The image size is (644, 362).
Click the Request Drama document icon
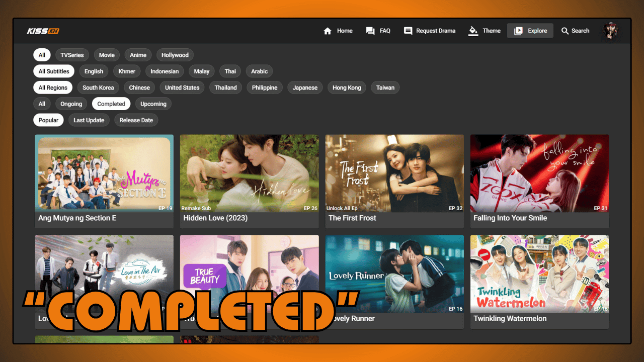click(x=408, y=31)
